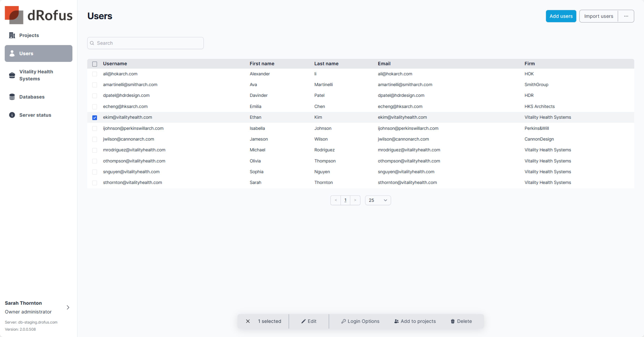The width and height of the screenshot is (644, 337).
Task: Sort by the Email column header
Action: (384, 64)
